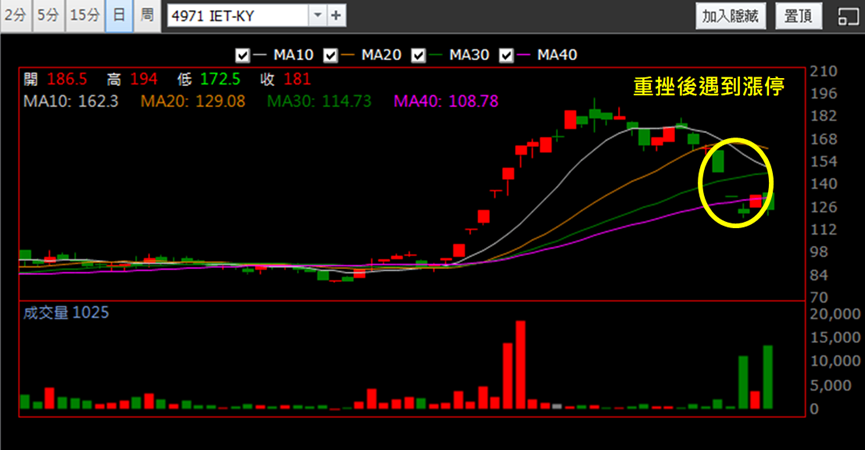Switch to the 15分 timeframe tab
Viewport: 865px width, 450px height.
(84, 15)
